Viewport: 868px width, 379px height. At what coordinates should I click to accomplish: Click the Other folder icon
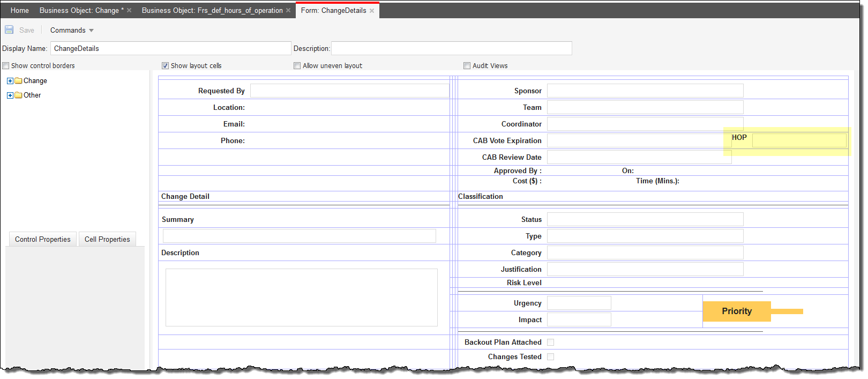pyautogui.click(x=19, y=95)
